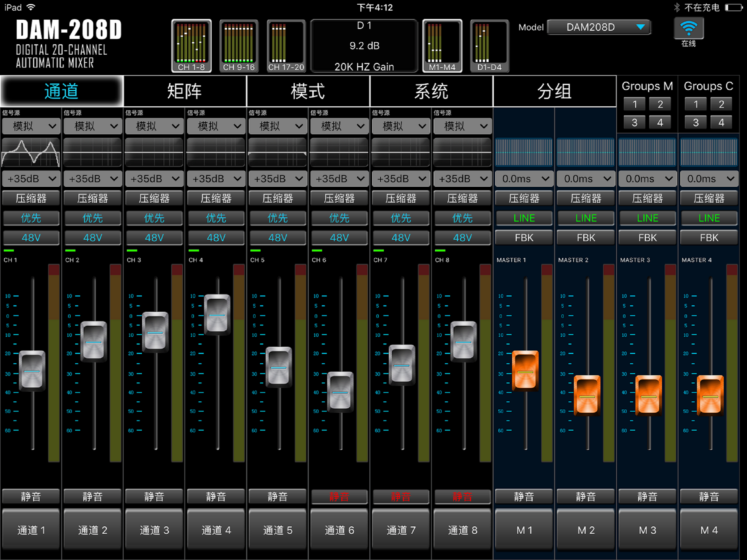
Task: Open the Master 1 EQ display
Action: point(524,152)
